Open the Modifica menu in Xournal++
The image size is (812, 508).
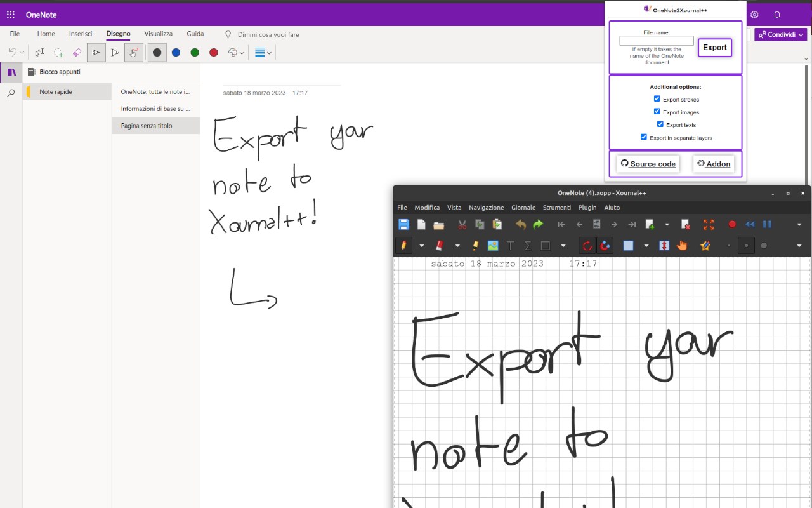point(427,208)
